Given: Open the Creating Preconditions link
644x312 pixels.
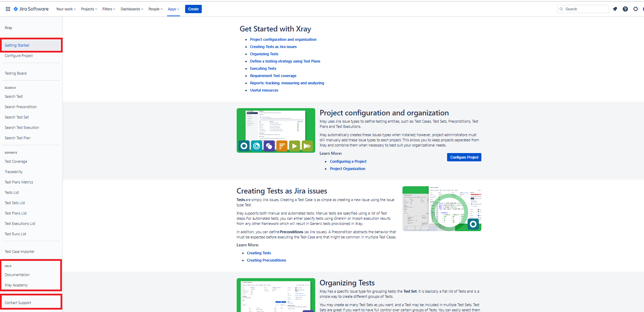Looking at the screenshot, I should tap(266, 260).
